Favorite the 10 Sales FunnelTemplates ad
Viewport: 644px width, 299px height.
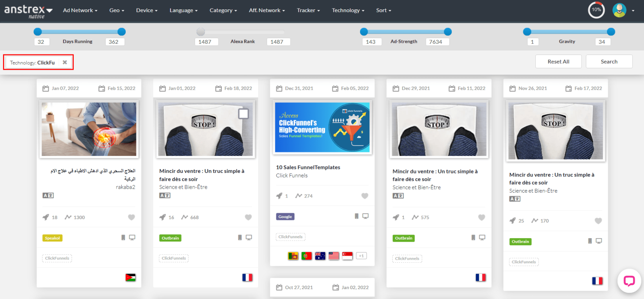click(x=364, y=196)
